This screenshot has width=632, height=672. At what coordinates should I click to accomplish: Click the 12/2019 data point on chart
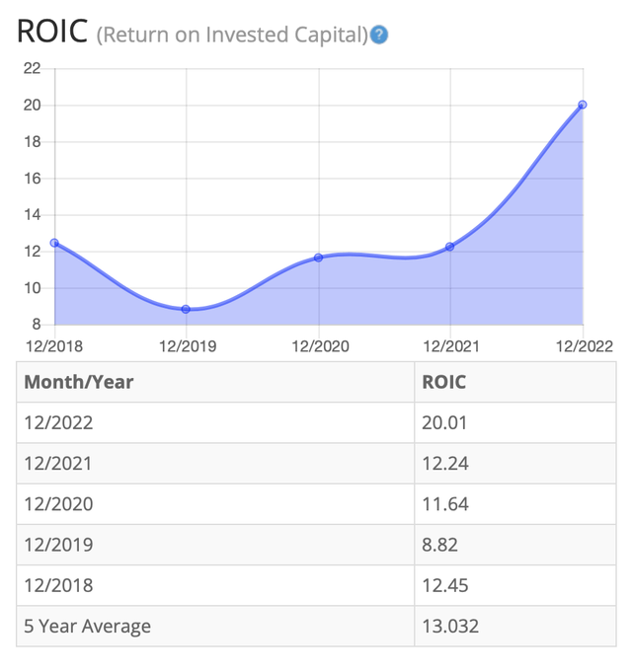186,309
